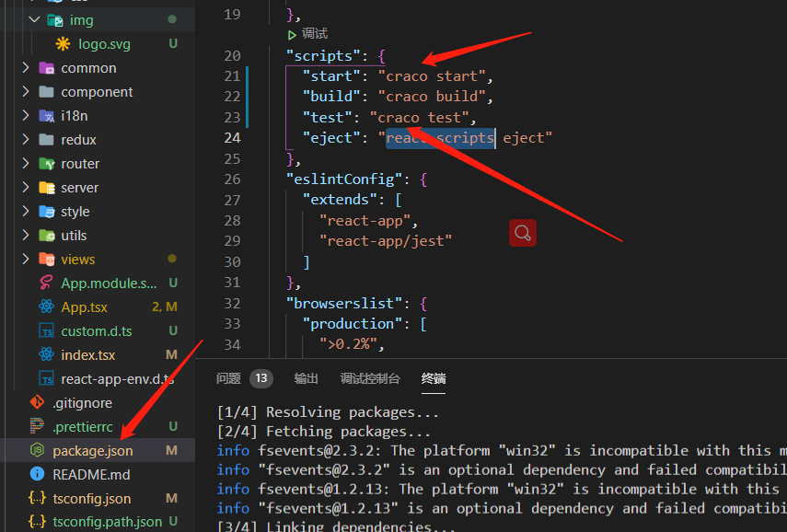The image size is (787, 532).
Task: Click the problems count badge 13
Action: [261, 378]
